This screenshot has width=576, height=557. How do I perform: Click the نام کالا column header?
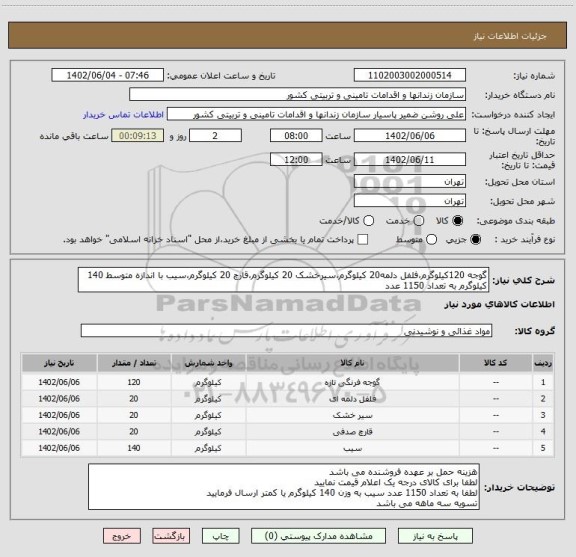pos(352,363)
